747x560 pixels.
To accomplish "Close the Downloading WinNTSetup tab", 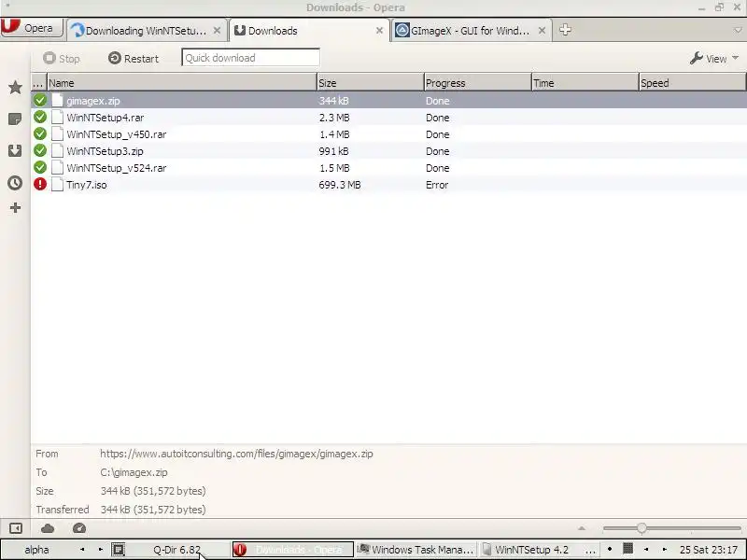I will click(x=217, y=31).
